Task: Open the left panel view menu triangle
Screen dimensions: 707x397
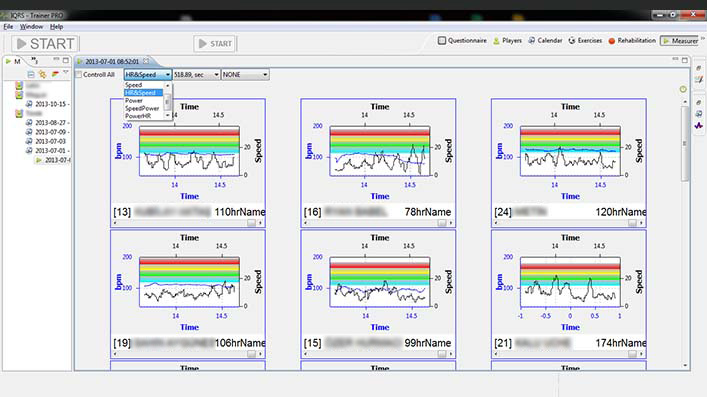Action: (66, 72)
